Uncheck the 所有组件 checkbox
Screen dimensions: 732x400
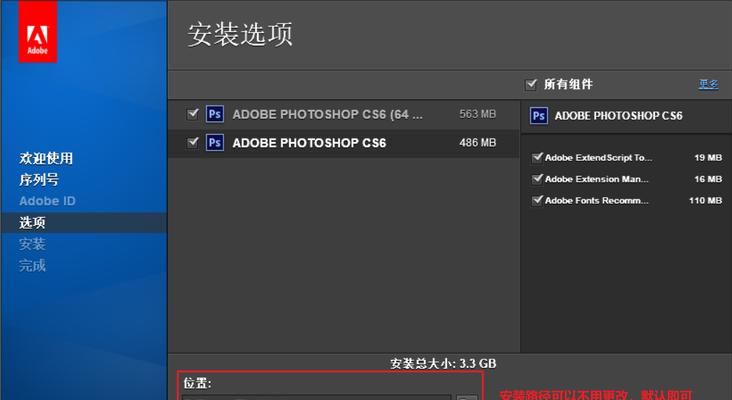pos(531,85)
